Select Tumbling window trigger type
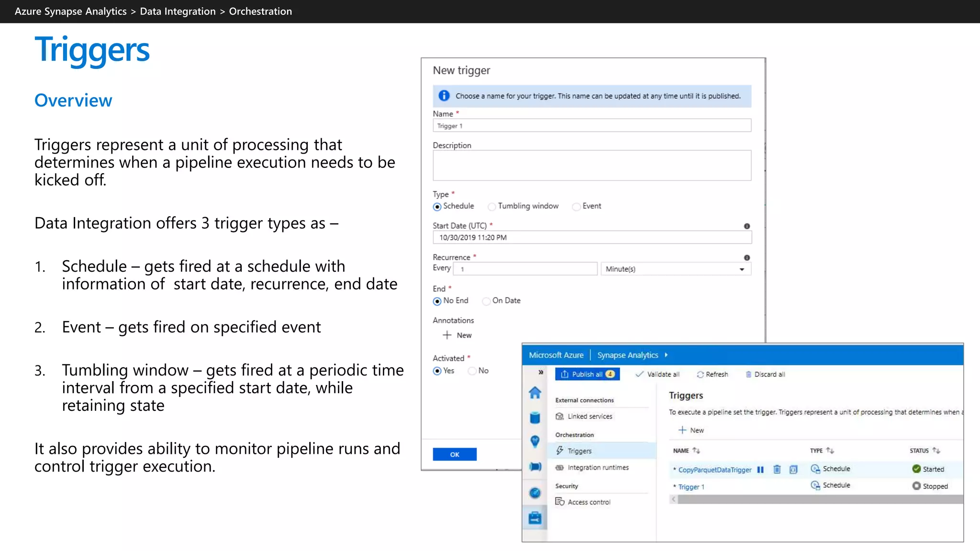 491,207
